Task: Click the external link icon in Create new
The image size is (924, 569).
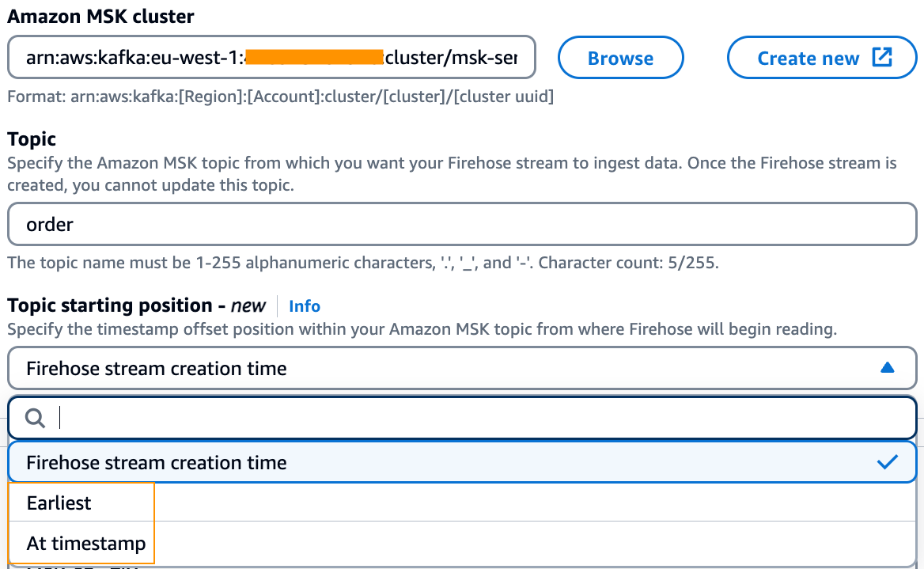Action: point(882,57)
